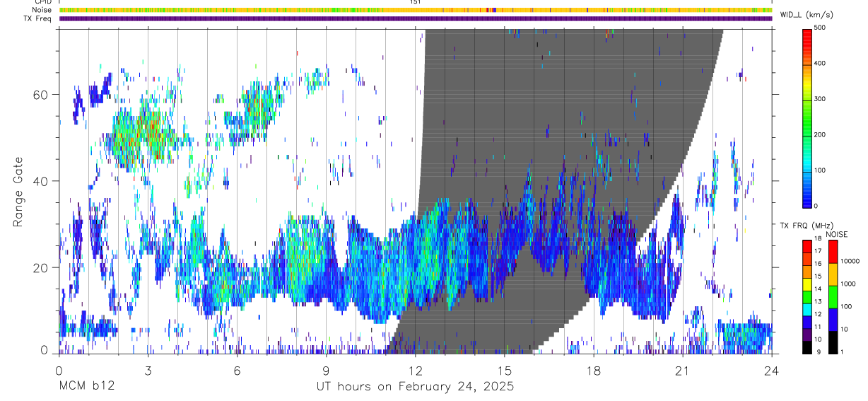Viewport: 868px width, 401px height.
Task: Click the '1000' label on NOISE colorbar
Action: tap(847, 284)
